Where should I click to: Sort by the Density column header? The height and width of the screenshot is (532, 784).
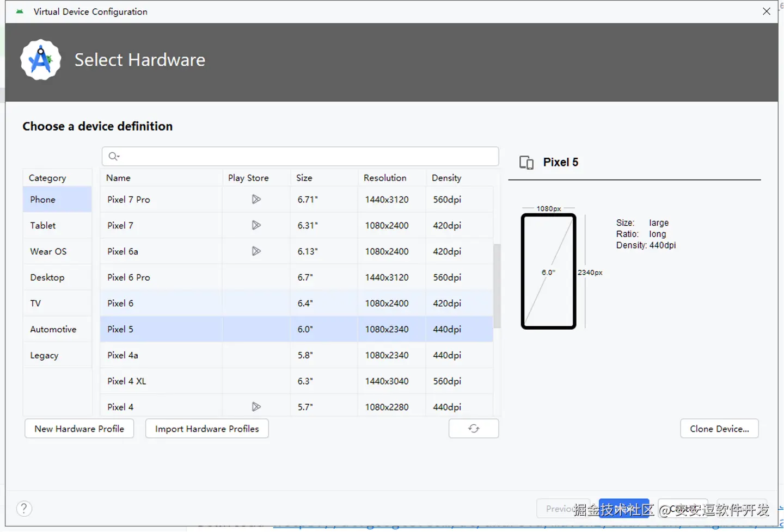[460, 178]
